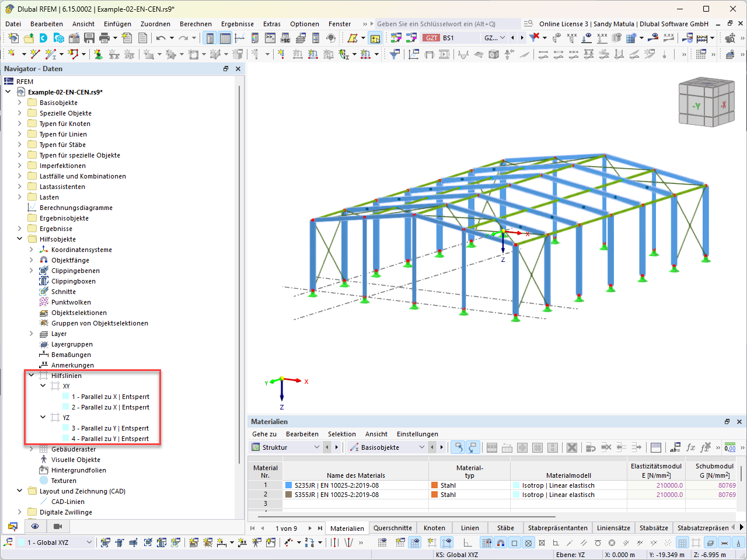Switch to the Querschnitte tab
Image resolution: width=747 pixels, height=560 pixels.
coord(393,528)
